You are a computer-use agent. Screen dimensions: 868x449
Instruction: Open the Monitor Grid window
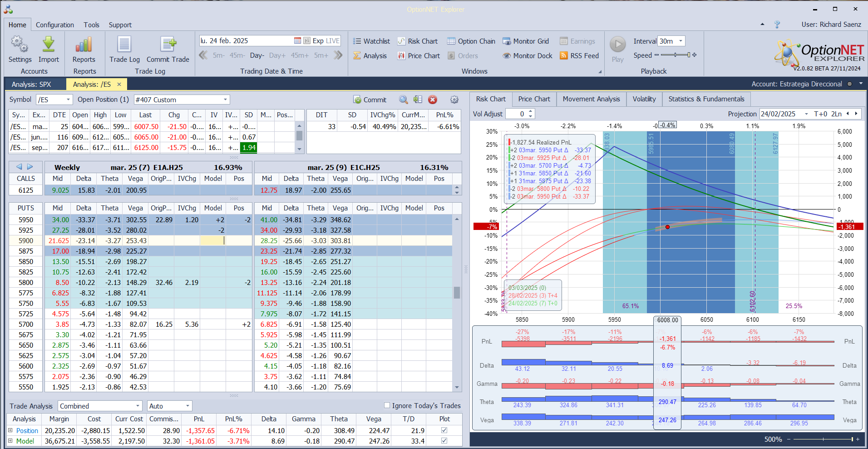point(526,41)
